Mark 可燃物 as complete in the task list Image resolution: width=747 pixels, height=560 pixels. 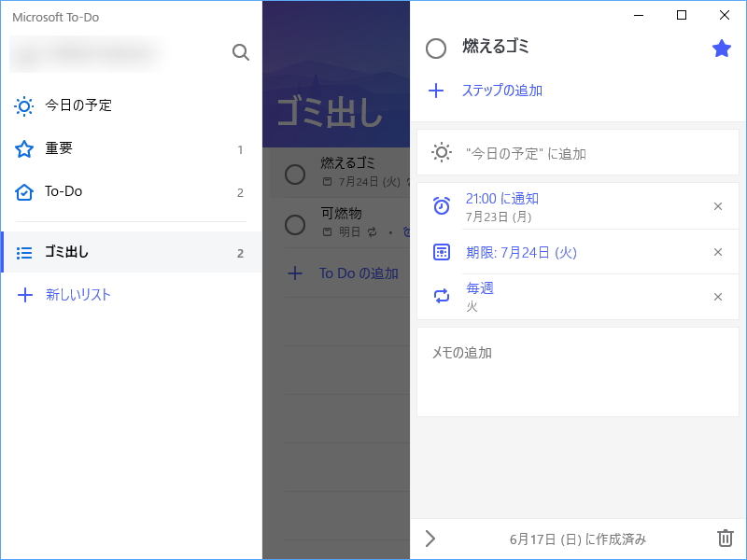tap(295, 225)
